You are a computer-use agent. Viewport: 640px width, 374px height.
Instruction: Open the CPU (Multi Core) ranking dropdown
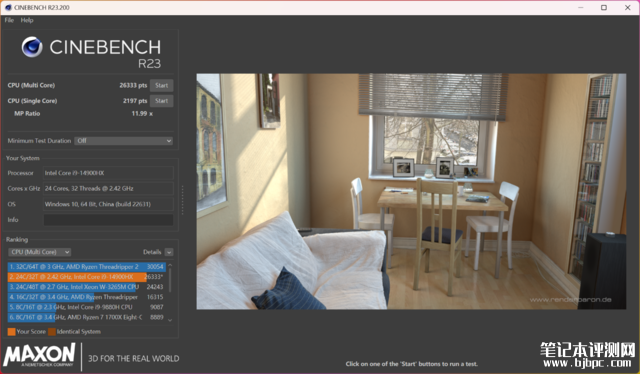pos(40,252)
